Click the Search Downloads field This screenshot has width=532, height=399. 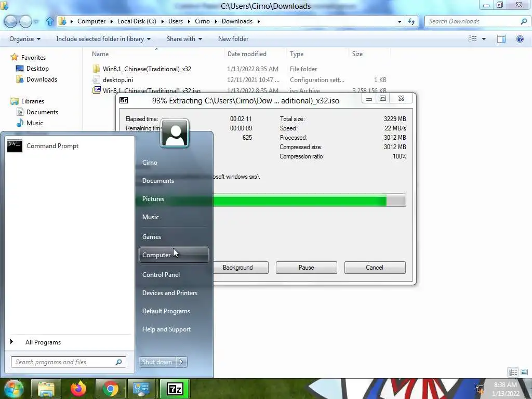tap(477, 21)
